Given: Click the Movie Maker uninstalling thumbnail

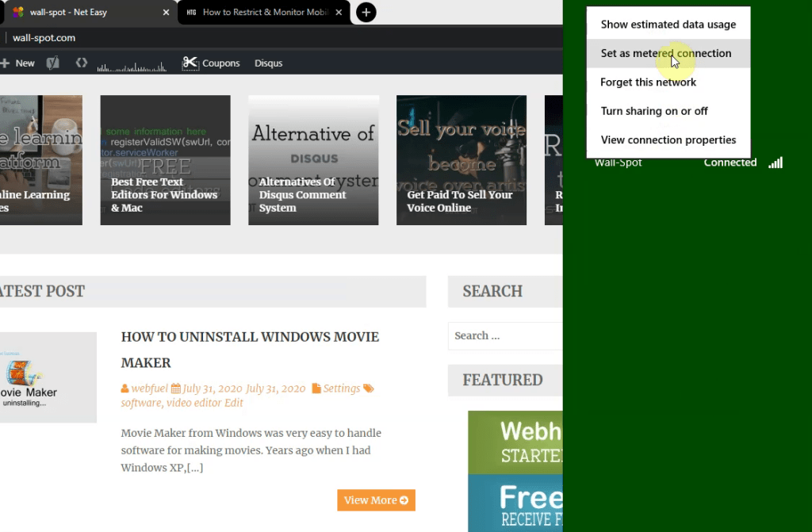Looking at the screenshot, I should tap(48, 377).
